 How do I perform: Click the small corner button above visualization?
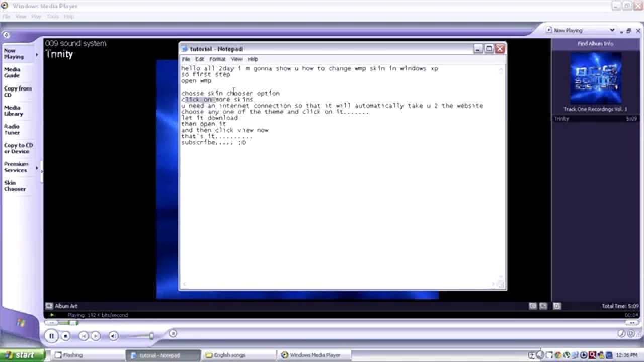click(x=6, y=35)
